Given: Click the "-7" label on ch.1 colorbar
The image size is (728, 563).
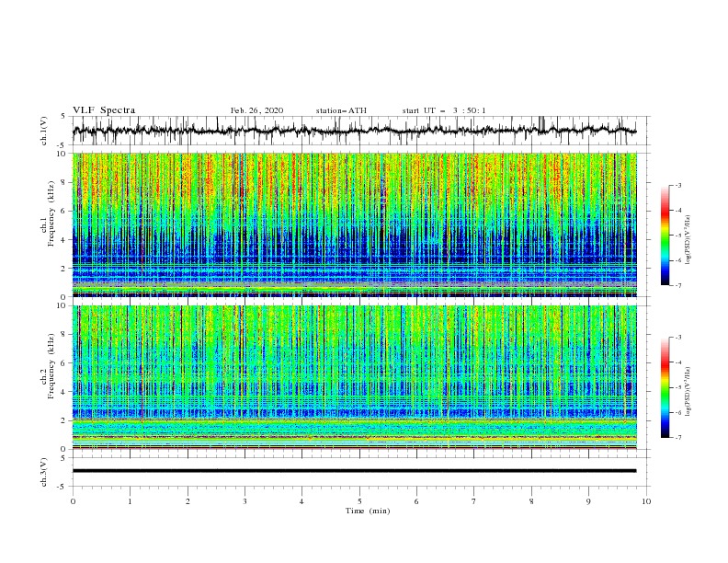Looking at the screenshot, I should click(678, 285).
